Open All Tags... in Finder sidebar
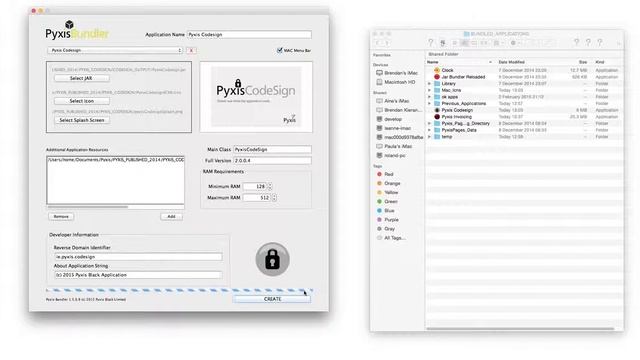Image resolution: width=640 pixels, height=360 pixels. click(391, 238)
